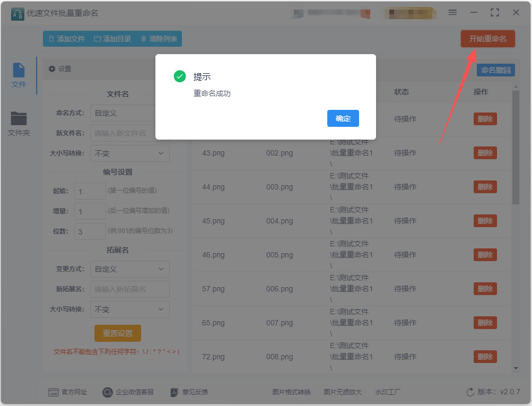This screenshot has height=406, width=532.
Task: Click the 操作 column header
Action: point(481,92)
